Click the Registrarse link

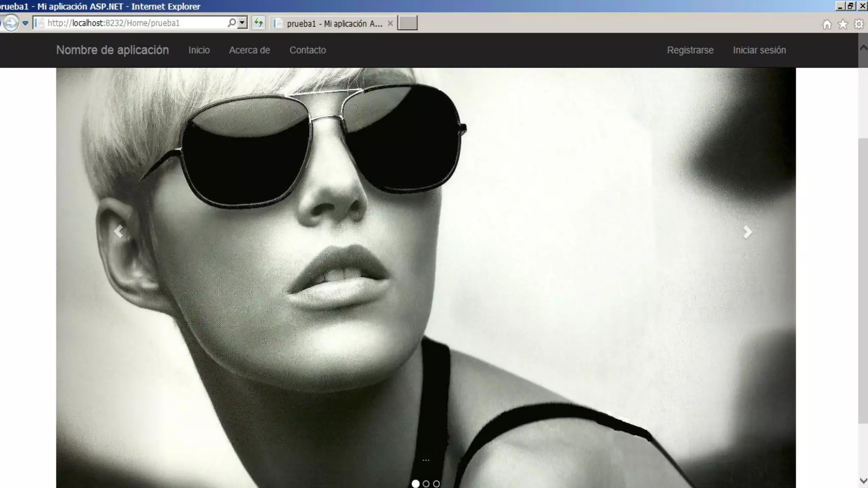[690, 50]
